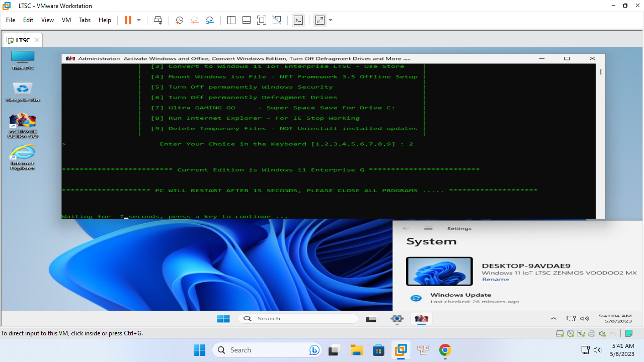The height and width of the screenshot is (362, 644).
Task: Open the VMware message log note icon
Action: pos(628,333)
